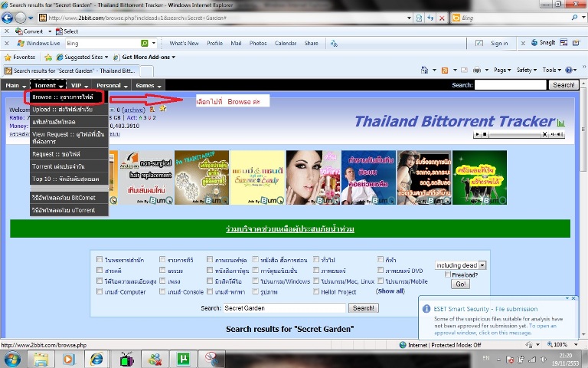
Task: Click the green flood donation banner link
Action: point(290,228)
